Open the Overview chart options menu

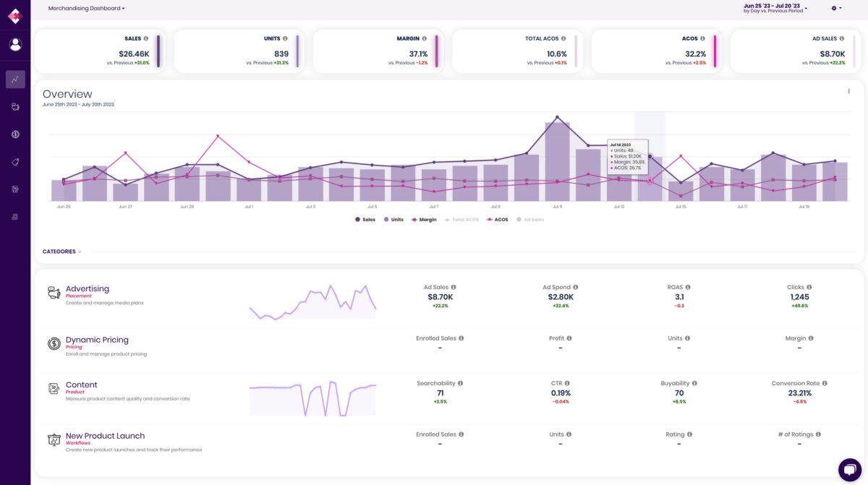(848, 90)
